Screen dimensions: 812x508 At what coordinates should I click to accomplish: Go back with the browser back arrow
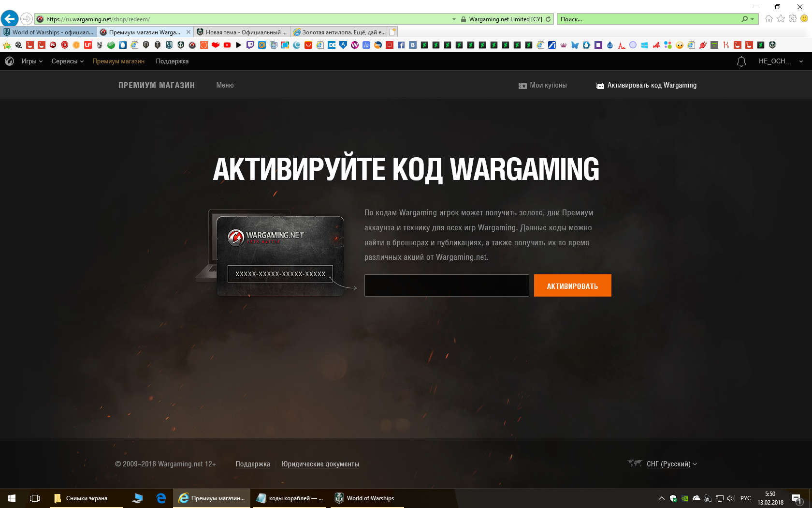tap(10, 19)
